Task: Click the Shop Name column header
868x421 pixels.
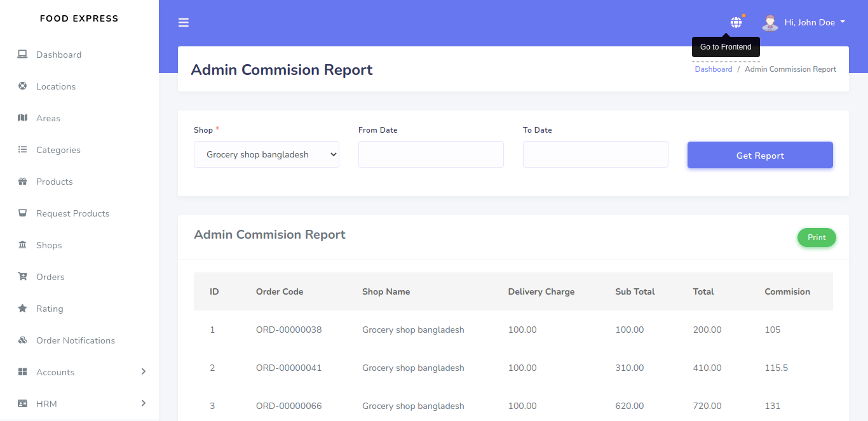Action: coord(386,291)
